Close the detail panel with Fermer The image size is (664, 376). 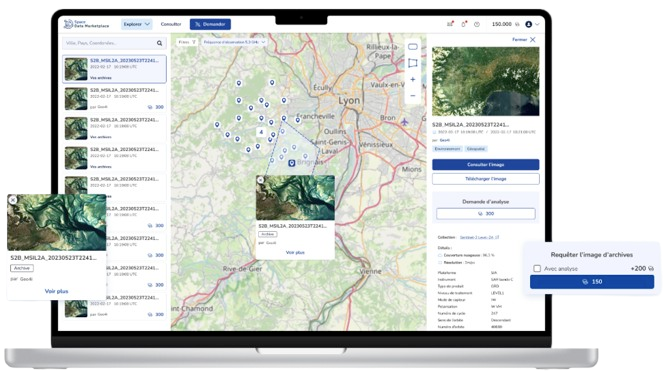coord(524,39)
